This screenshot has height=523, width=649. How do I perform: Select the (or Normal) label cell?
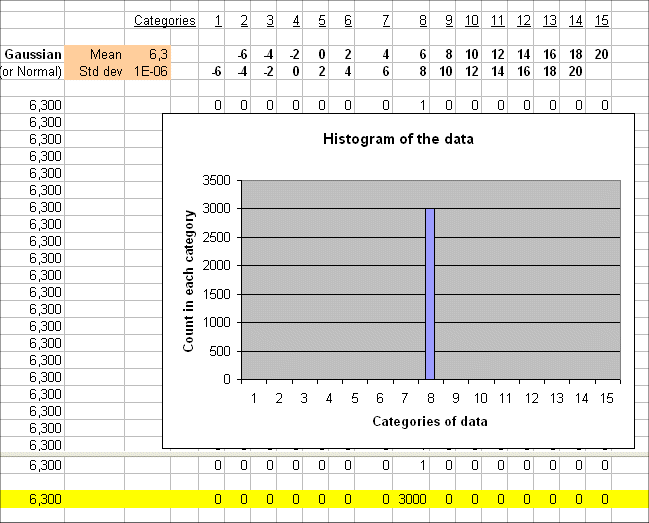point(33,71)
